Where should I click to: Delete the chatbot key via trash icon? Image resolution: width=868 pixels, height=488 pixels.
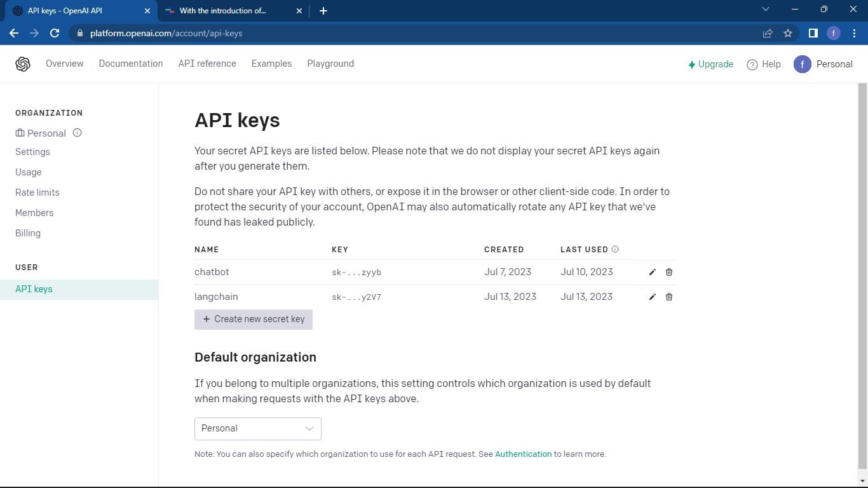(x=668, y=272)
